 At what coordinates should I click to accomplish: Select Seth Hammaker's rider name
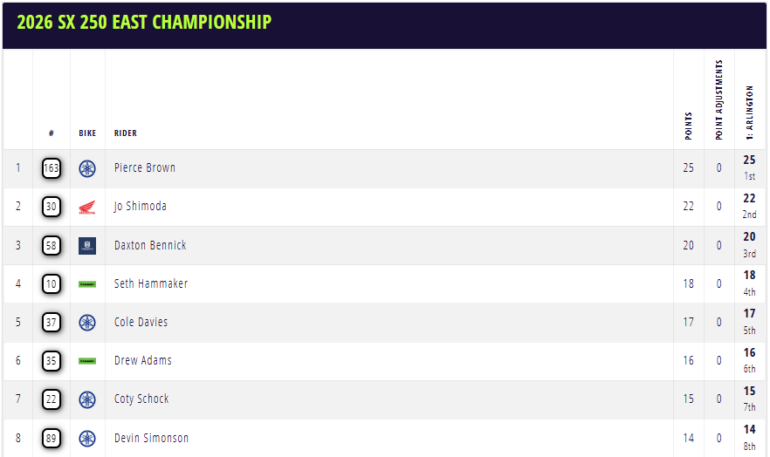150,284
